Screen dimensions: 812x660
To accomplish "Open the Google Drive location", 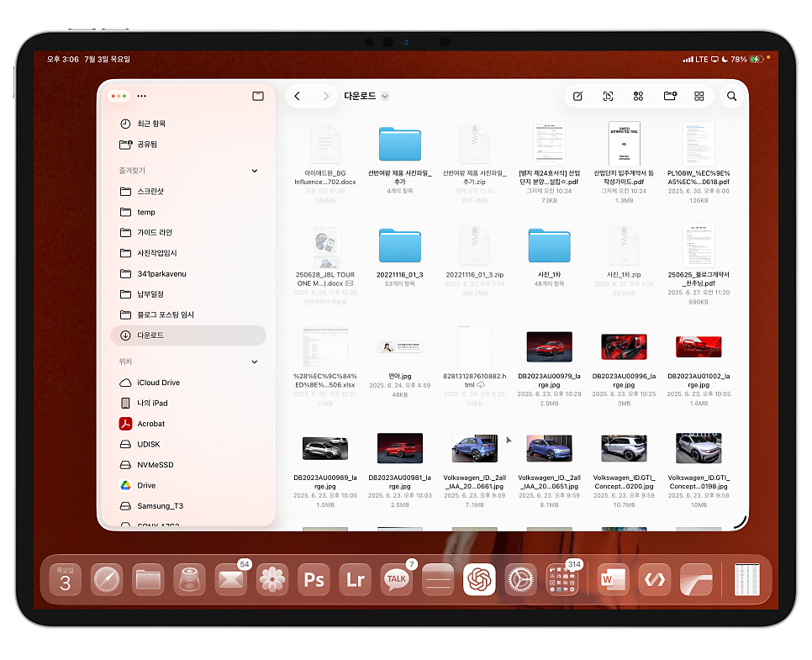I will [x=188, y=485].
